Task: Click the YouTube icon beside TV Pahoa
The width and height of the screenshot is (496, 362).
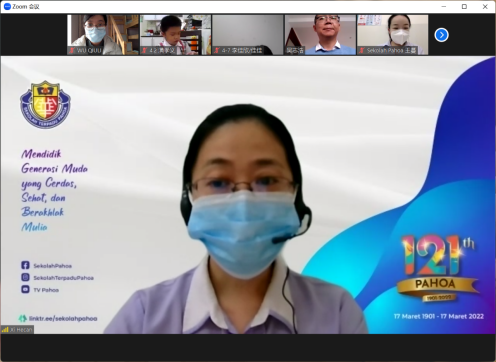Action: 25,289
